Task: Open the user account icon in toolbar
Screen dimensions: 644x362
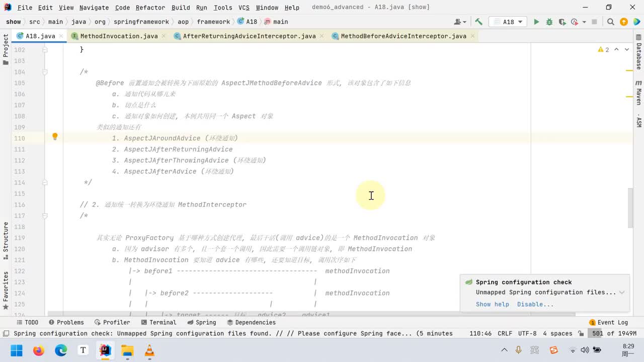Action: [459, 22]
